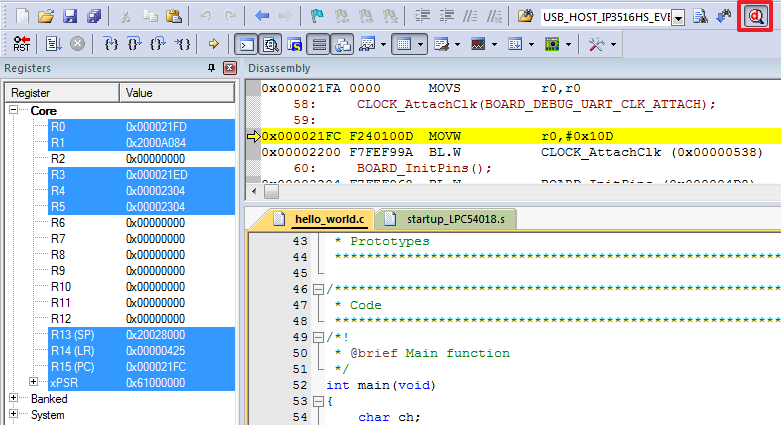Open a file with folder icon
Screen dimensions: 781x425
(x=46, y=17)
